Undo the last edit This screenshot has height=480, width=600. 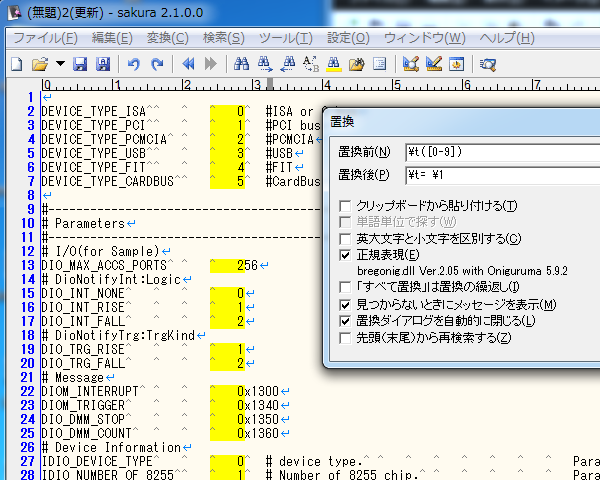click(134, 64)
